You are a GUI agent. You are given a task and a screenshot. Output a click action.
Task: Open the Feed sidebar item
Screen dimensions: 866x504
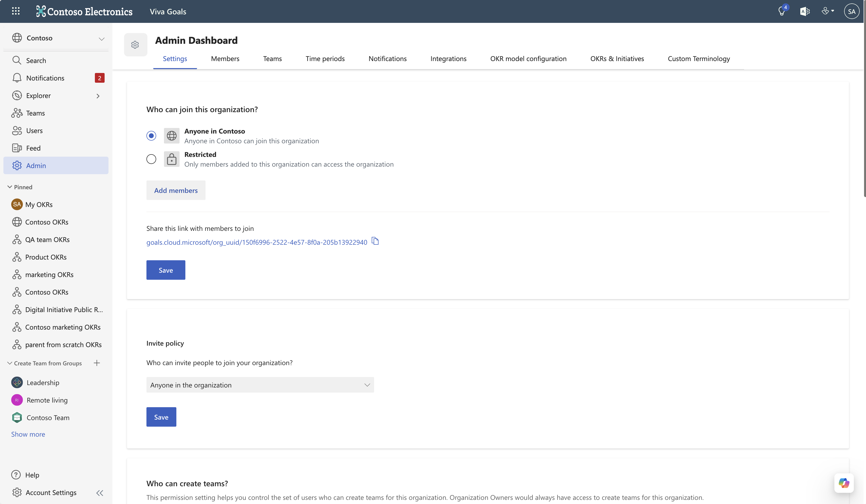click(56, 148)
